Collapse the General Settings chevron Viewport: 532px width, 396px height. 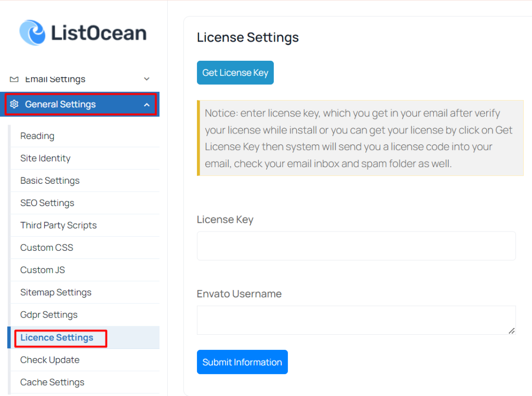147,105
